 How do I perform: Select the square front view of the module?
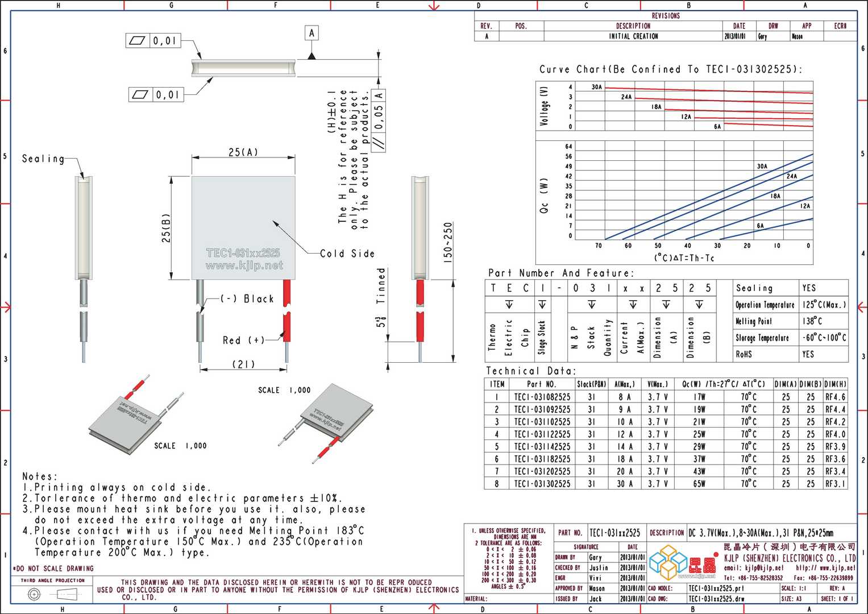(243, 227)
